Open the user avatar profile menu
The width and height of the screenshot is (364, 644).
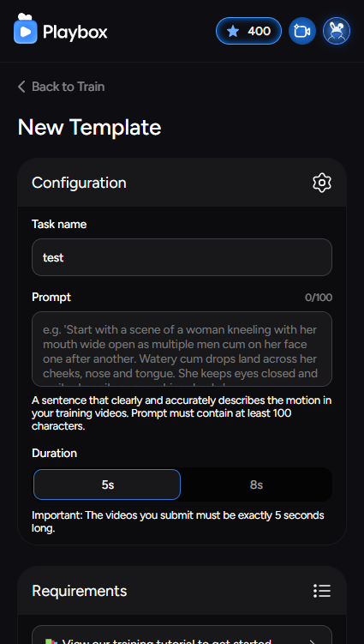337,31
